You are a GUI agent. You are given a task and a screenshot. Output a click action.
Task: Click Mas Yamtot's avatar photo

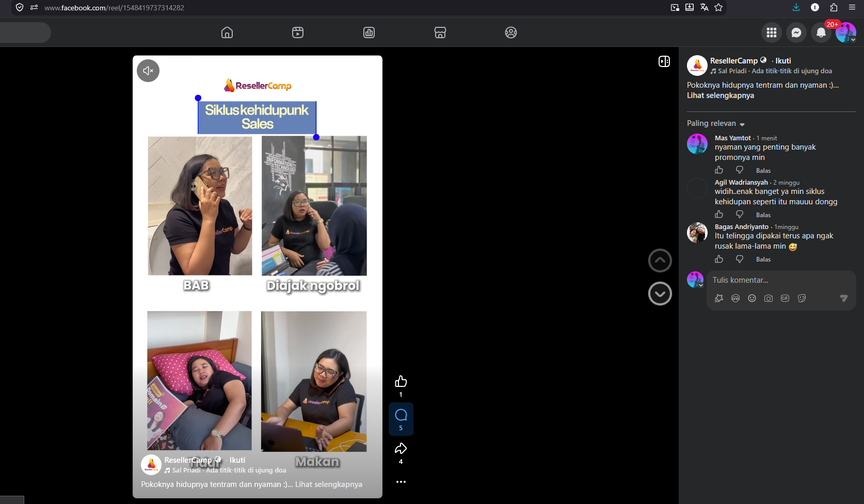(x=697, y=144)
